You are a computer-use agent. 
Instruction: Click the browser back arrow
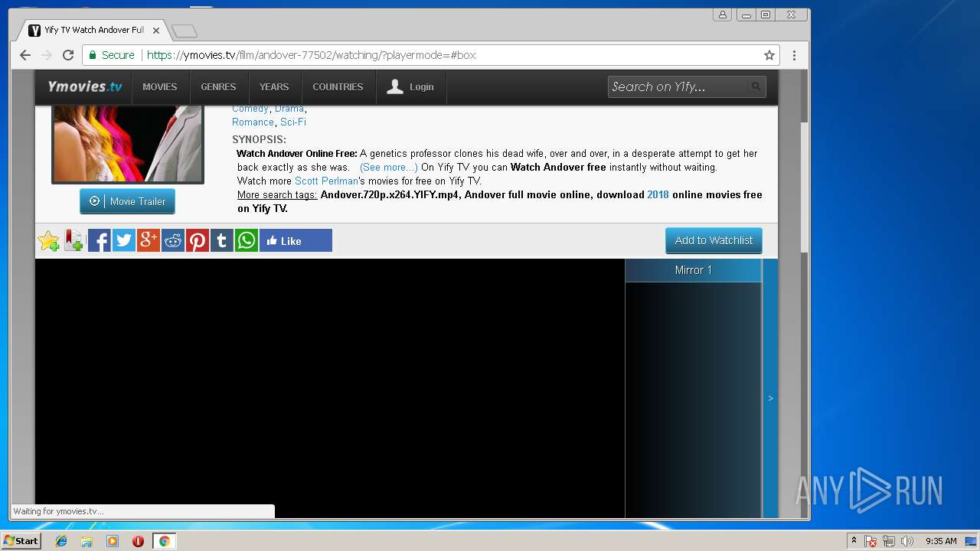25,55
